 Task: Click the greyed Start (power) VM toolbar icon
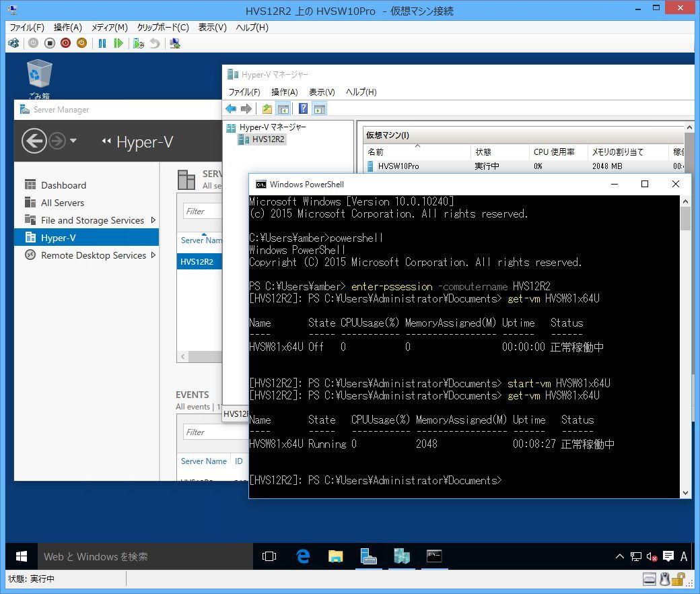click(34, 43)
